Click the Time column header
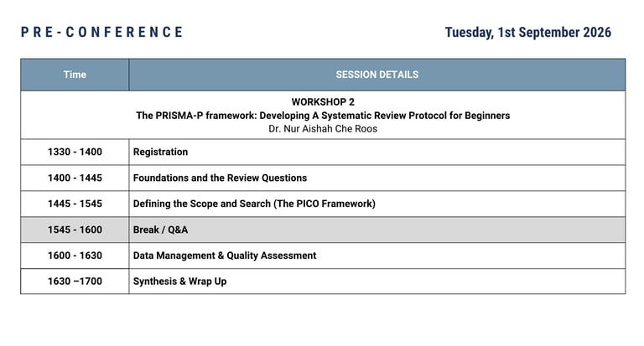Screen dimensions: 644x346 pos(75,75)
